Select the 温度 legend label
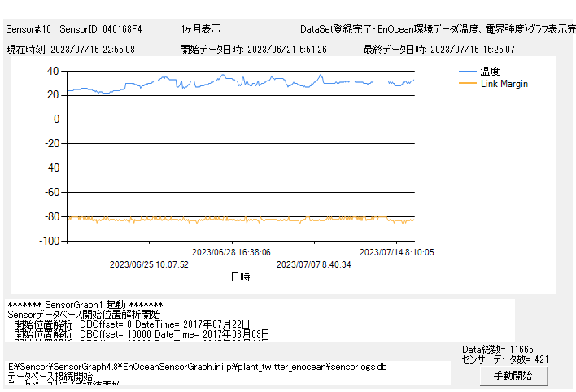This screenshot has width=576, height=392. point(491,72)
